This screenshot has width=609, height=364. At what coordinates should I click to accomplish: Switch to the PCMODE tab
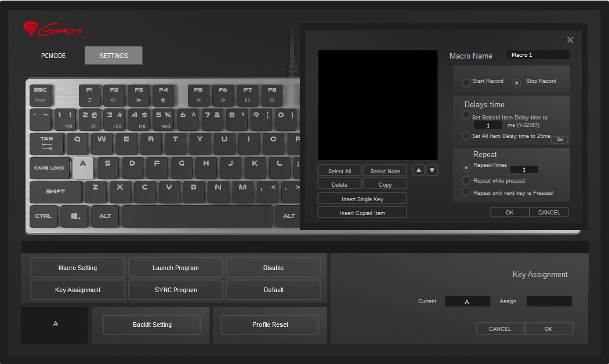53,56
